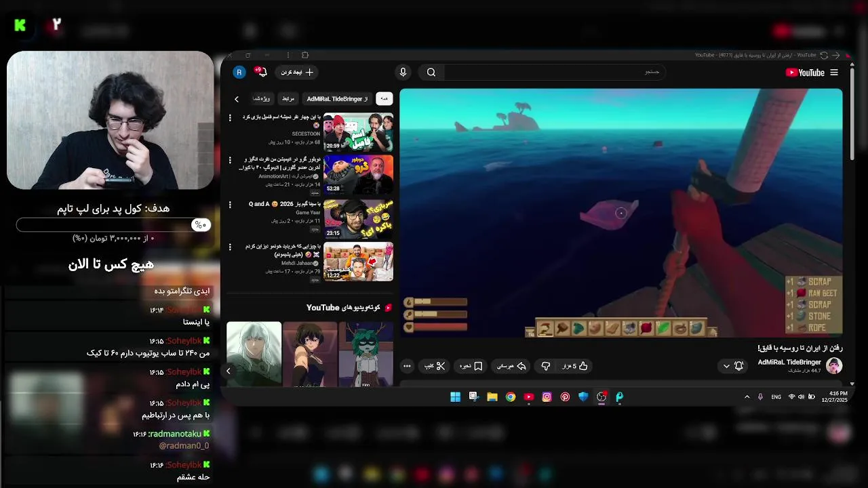Toggle notification bell for AdMiRaL TideBringer subscription

point(739,366)
